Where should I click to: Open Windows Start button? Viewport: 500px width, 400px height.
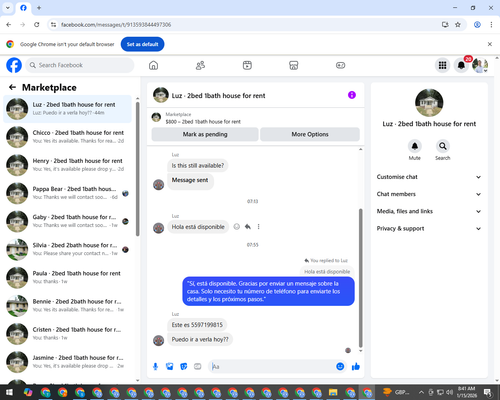9,392
